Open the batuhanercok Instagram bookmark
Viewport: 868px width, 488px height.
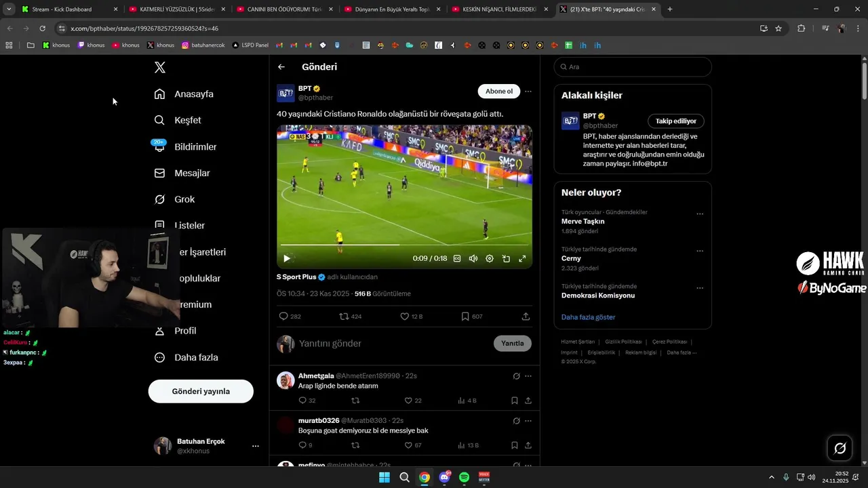(x=203, y=45)
